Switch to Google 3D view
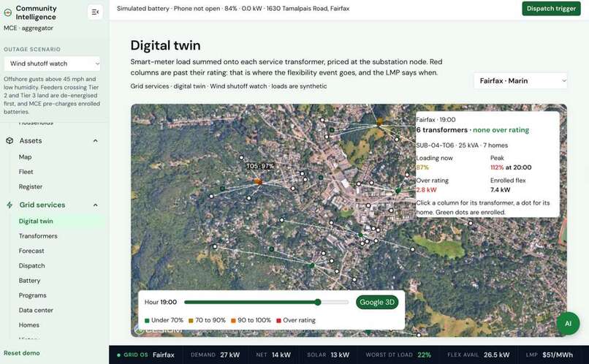 click(x=377, y=302)
